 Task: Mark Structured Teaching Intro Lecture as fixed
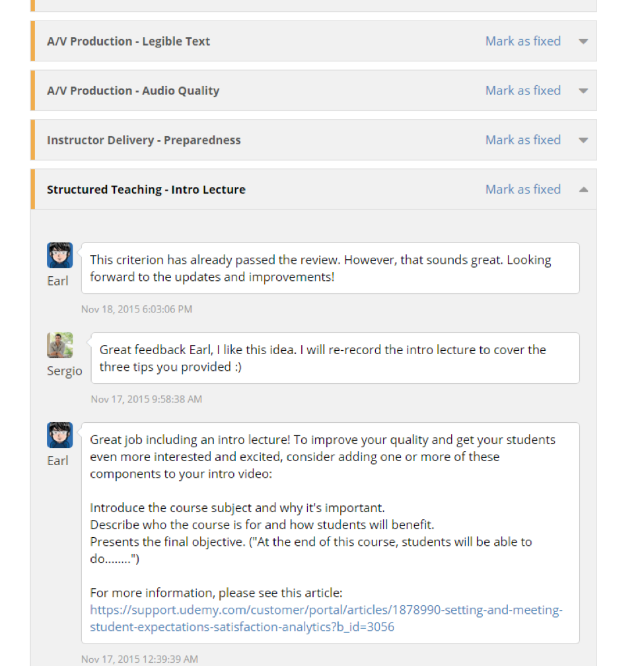click(x=522, y=190)
